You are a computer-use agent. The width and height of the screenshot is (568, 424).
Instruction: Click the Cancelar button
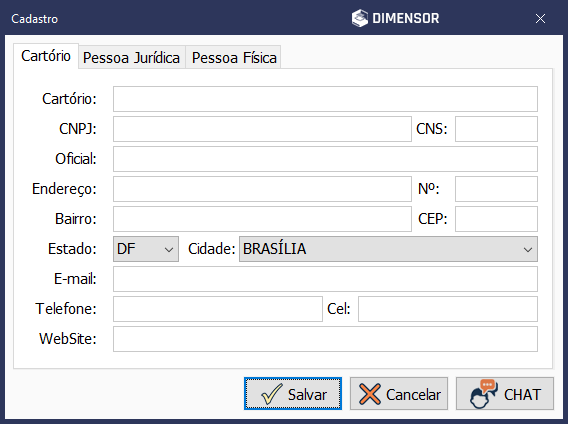pos(399,394)
